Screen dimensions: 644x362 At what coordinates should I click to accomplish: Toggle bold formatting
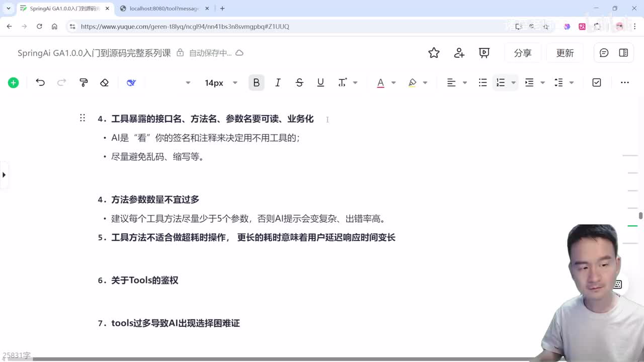point(257,83)
